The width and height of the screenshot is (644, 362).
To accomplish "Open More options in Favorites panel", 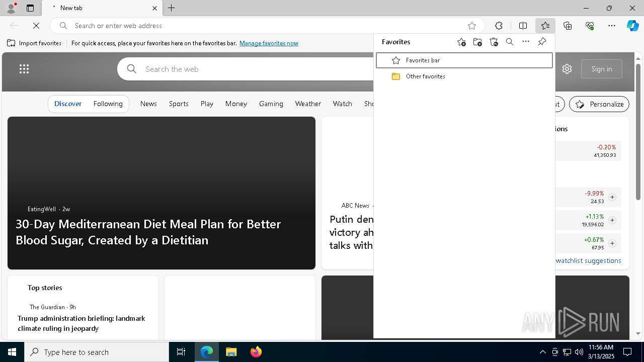I will click(526, 42).
